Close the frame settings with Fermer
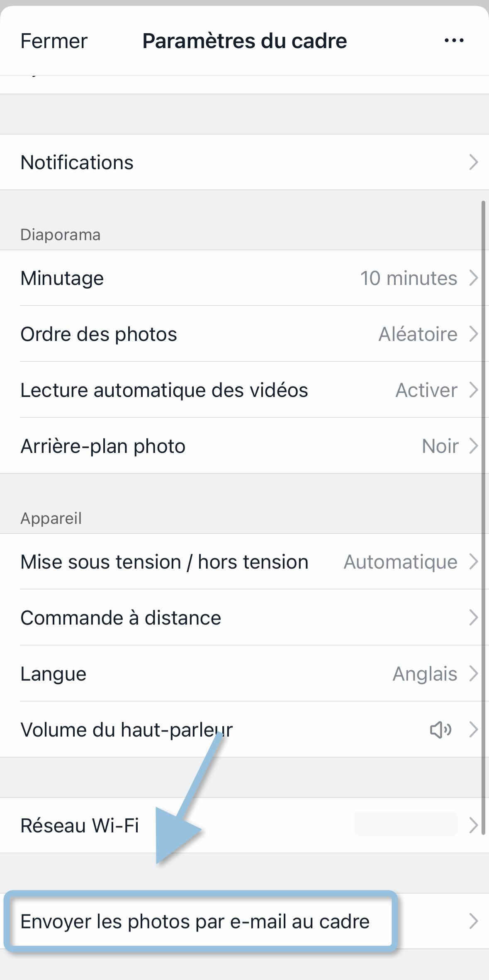Screen dimensions: 489x980 pyautogui.click(x=54, y=41)
